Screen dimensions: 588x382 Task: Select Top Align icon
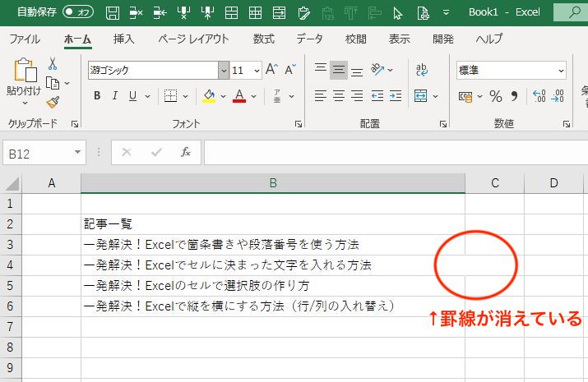pyautogui.click(x=320, y=69)
